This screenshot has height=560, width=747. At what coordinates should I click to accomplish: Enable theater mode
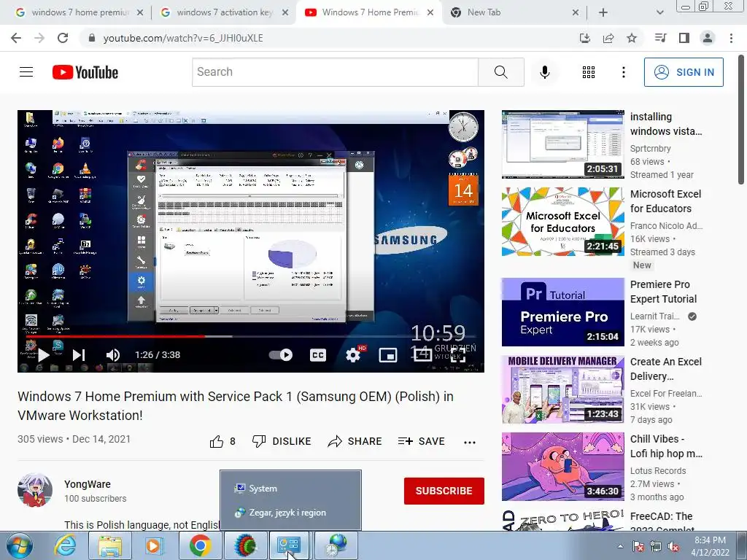point(422,354)
